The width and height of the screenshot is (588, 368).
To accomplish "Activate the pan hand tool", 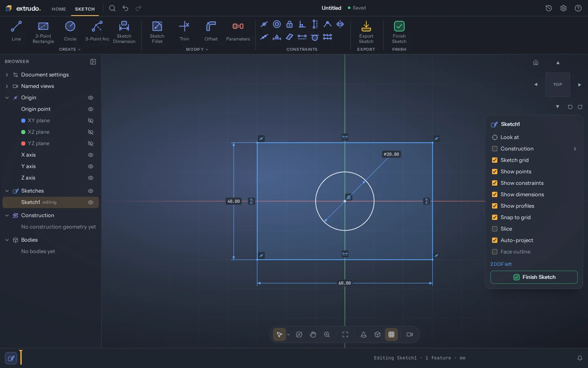I will point(313,334).
